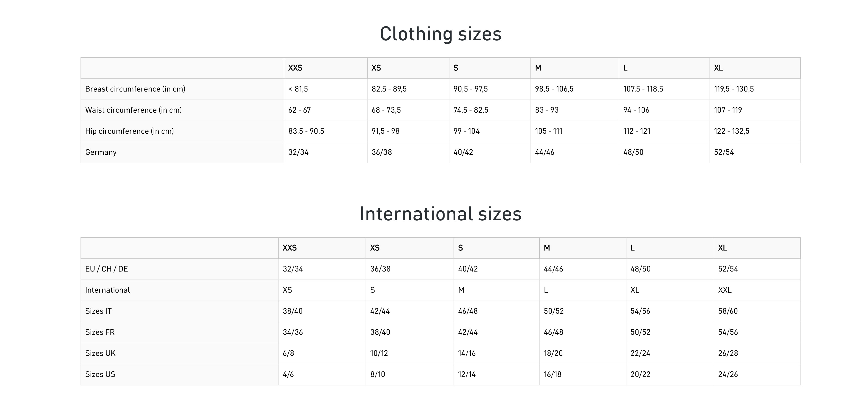The width and height of the screenshot is (868, 415).
Task: Click the Germany row label
Action: [101, 152]
